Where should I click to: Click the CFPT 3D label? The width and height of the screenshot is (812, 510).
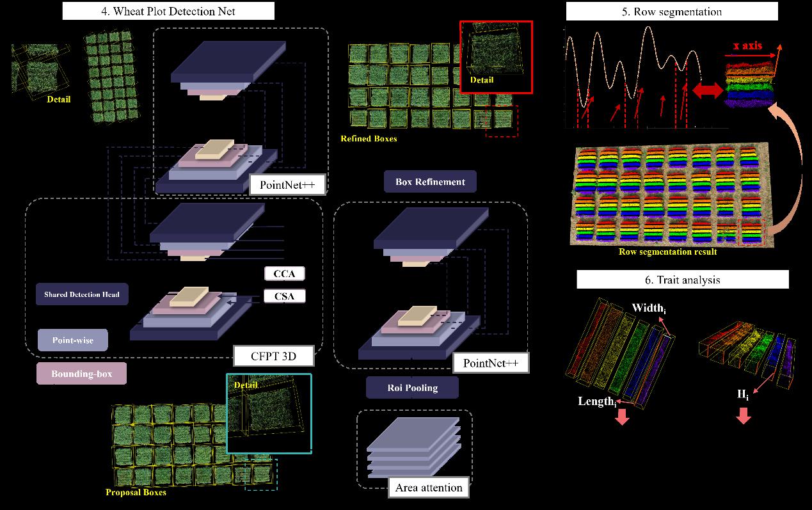(x=274, y=356)
